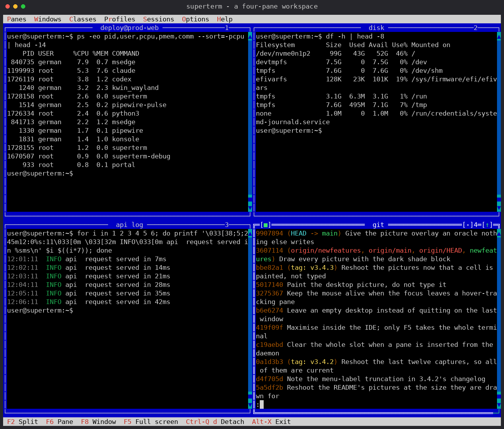Click pane number 3 on the api log frame
Image resolution: width=504 pixels, height=429 pixels.
coord(227,225)
